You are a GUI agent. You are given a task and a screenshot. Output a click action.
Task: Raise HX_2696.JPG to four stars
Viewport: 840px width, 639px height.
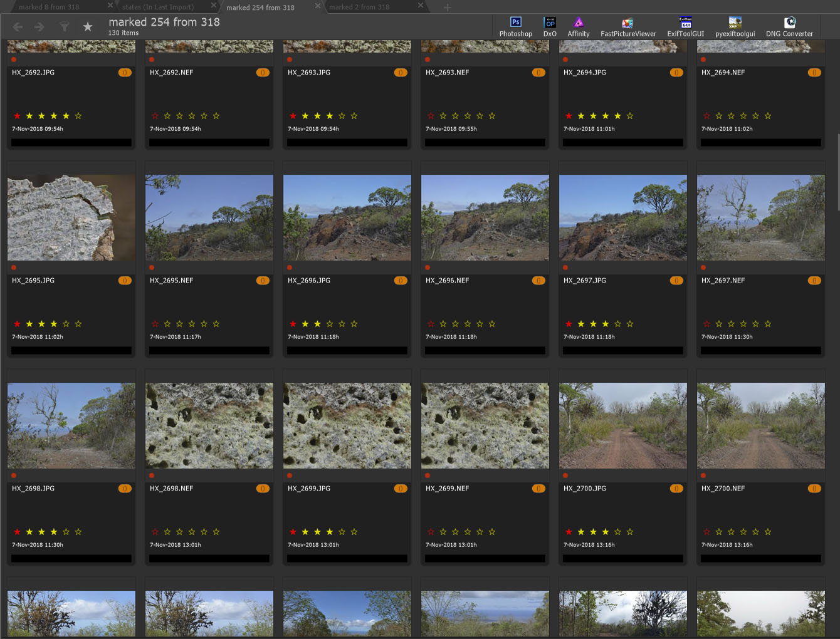(x=342, y=324)
